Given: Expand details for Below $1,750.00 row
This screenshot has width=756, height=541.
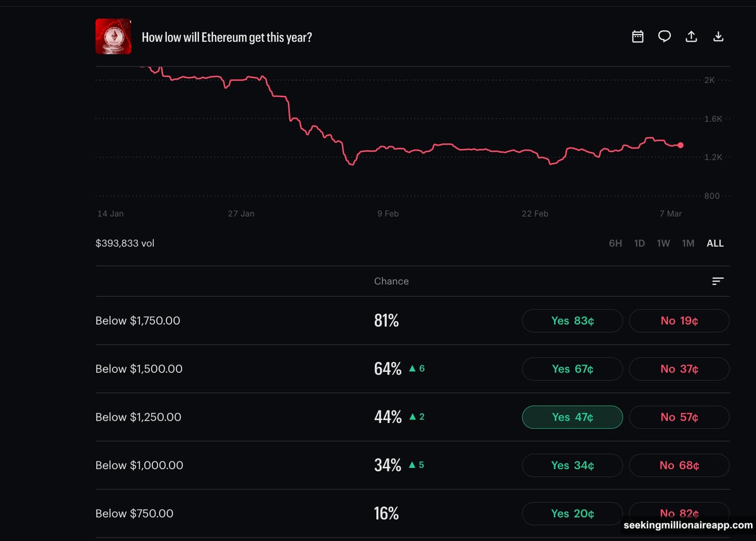Looking at the screenshot, I should (x=137, y=320).
